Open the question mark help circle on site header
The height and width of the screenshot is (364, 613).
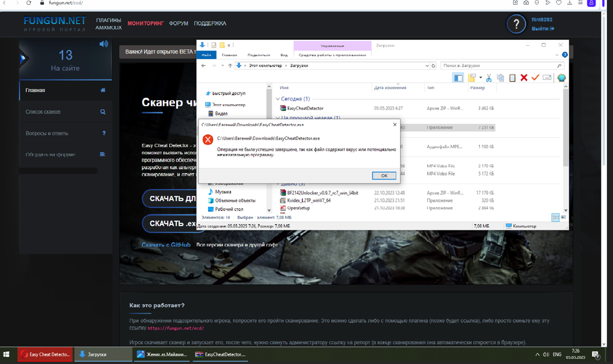tap(516, 24)
